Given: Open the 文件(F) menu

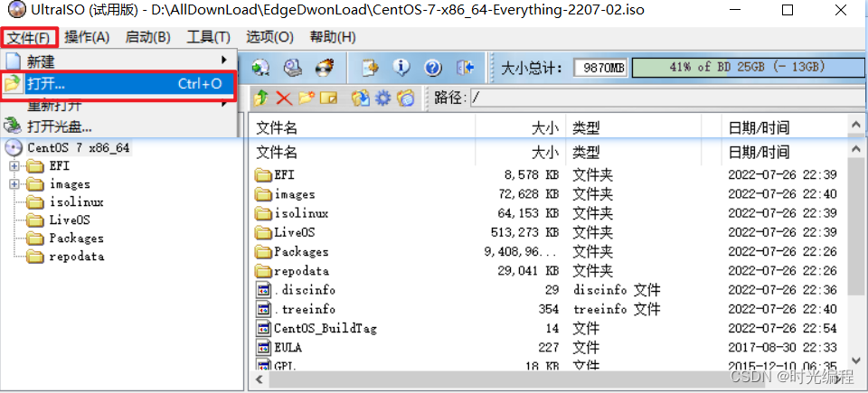Looking at the screenshot, I should 30,37.
